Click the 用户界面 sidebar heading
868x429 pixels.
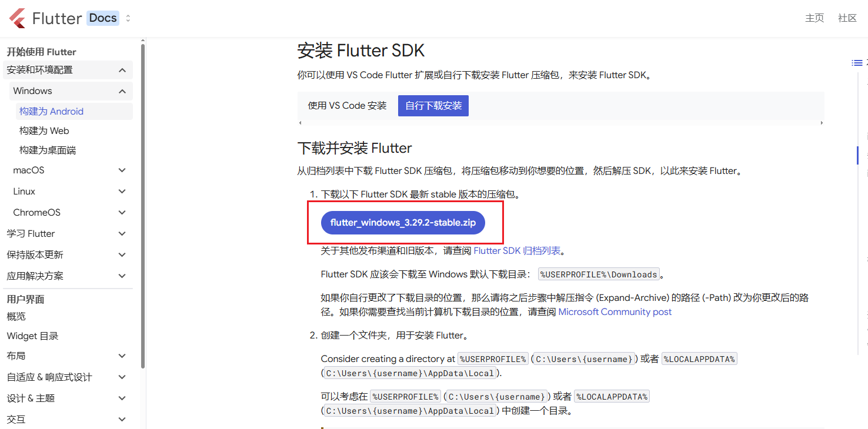coord(26,299)
